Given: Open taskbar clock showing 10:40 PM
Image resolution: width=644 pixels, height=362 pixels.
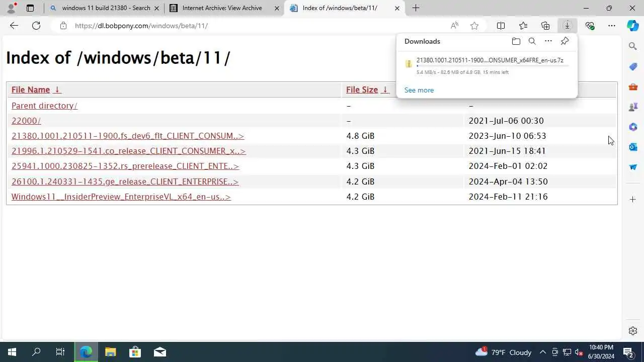Looking at the screenshot, I should pyautogui.click(x=601, y=352).
